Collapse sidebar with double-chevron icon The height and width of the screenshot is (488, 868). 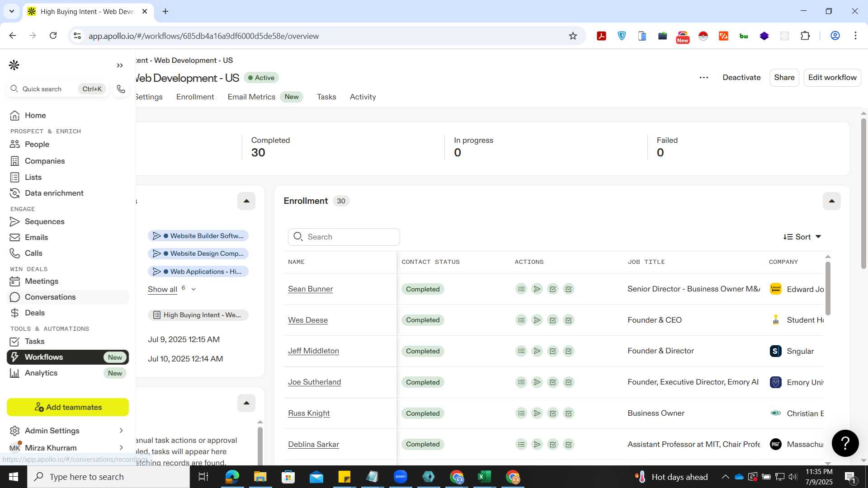pyautogui.click(x=120, y=66)
